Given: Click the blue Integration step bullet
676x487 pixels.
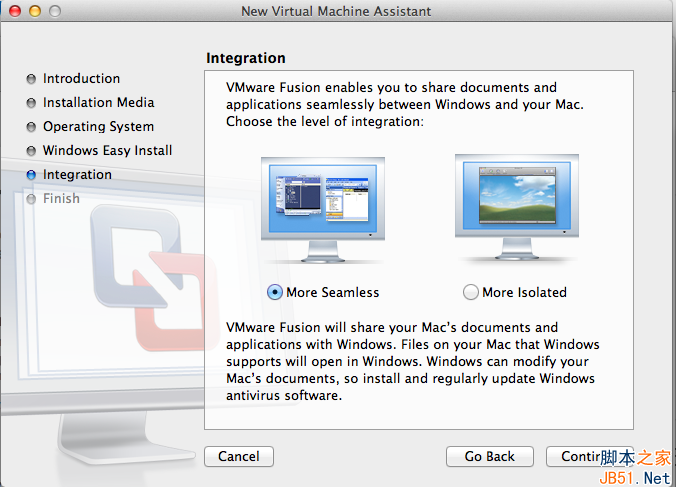Looking at the screenshot, I should (x=31, y=175).
